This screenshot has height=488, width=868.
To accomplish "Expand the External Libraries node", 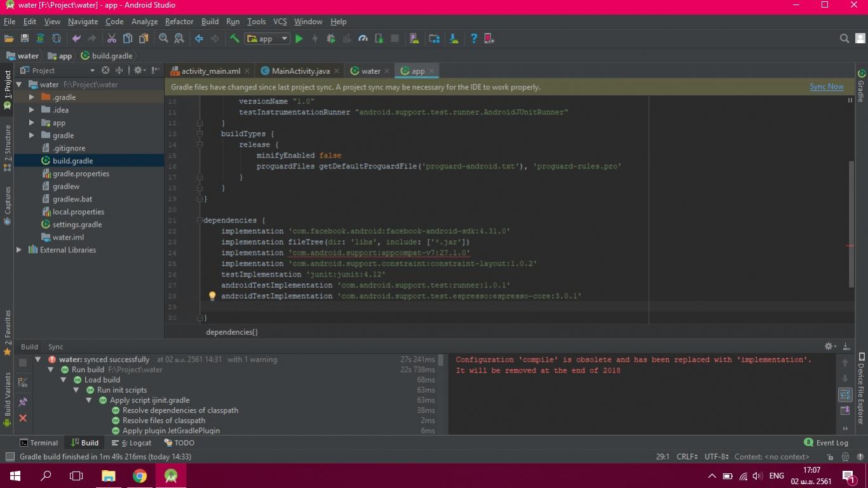I will pos(19,250).
